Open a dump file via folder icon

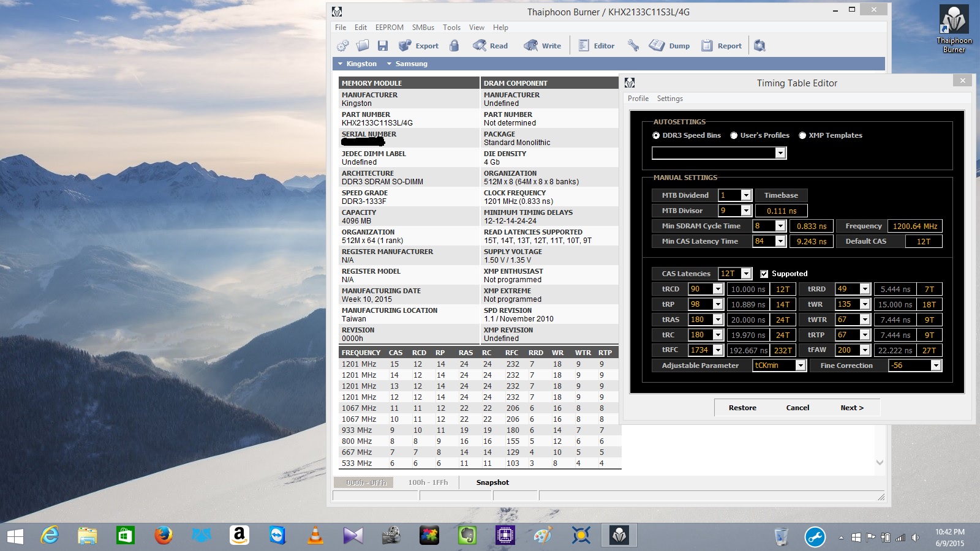[x=363, y=46]
